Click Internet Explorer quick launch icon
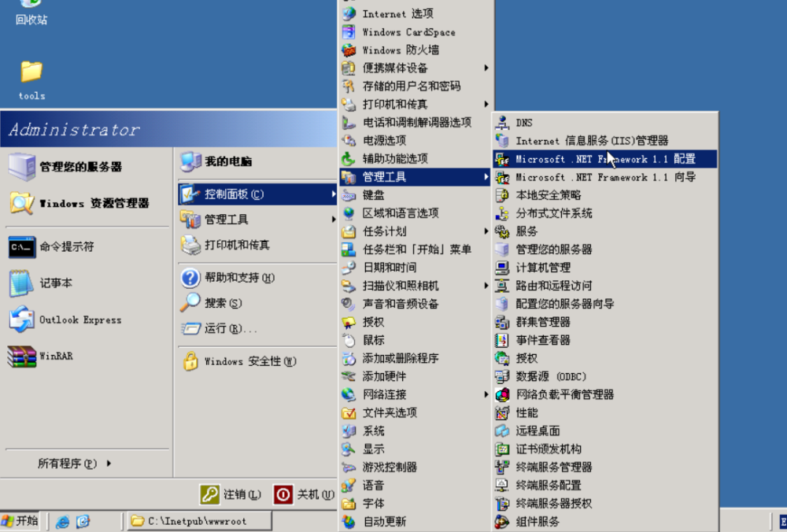This screenshot has width=787, height=532. 62,522
